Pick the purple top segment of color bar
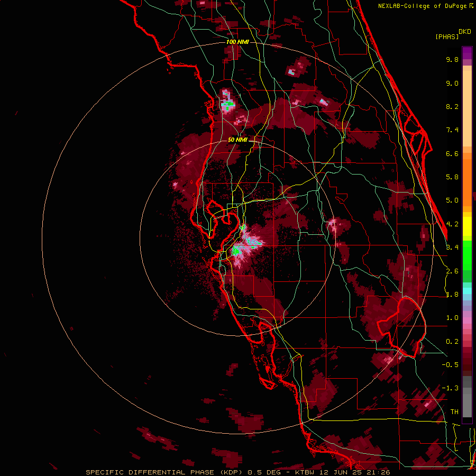 467,53
